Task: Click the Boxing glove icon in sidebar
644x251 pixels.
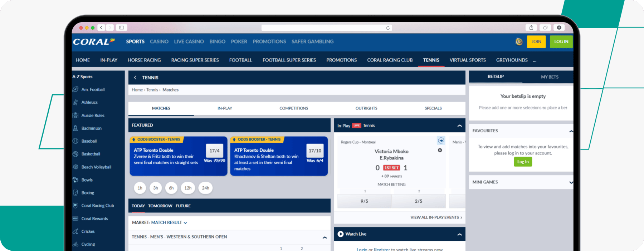Action: [75, 193]
